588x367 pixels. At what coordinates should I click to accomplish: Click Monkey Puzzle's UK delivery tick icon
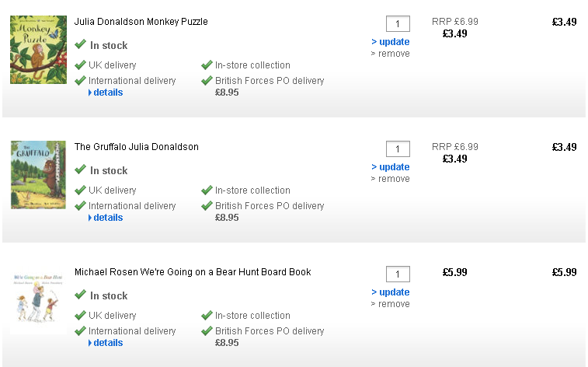80,65
